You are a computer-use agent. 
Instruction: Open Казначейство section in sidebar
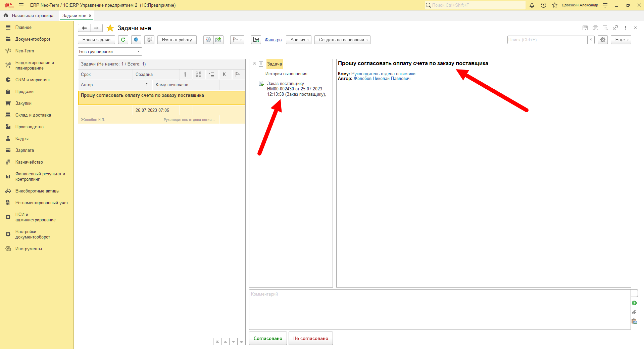(29, 162)
